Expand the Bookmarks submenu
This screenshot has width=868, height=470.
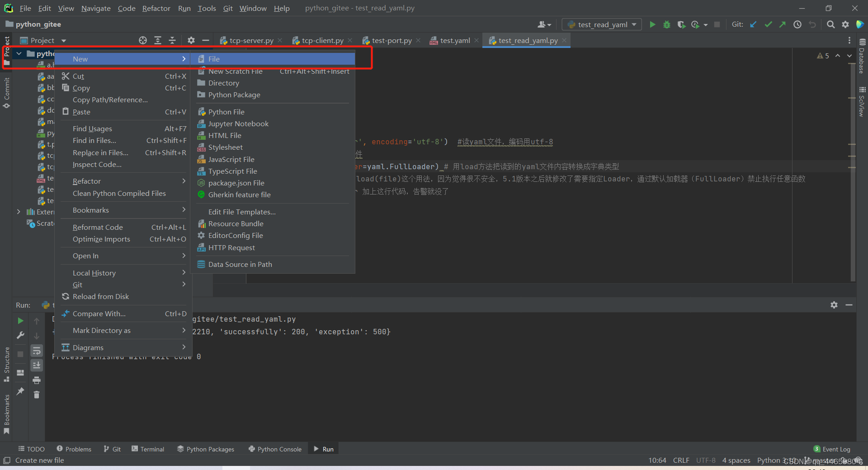123,210
